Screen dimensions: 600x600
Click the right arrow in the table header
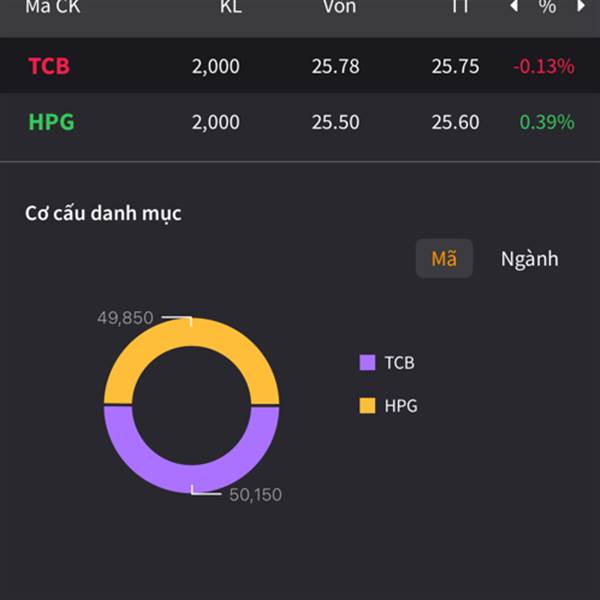click(x=581, y=6)
